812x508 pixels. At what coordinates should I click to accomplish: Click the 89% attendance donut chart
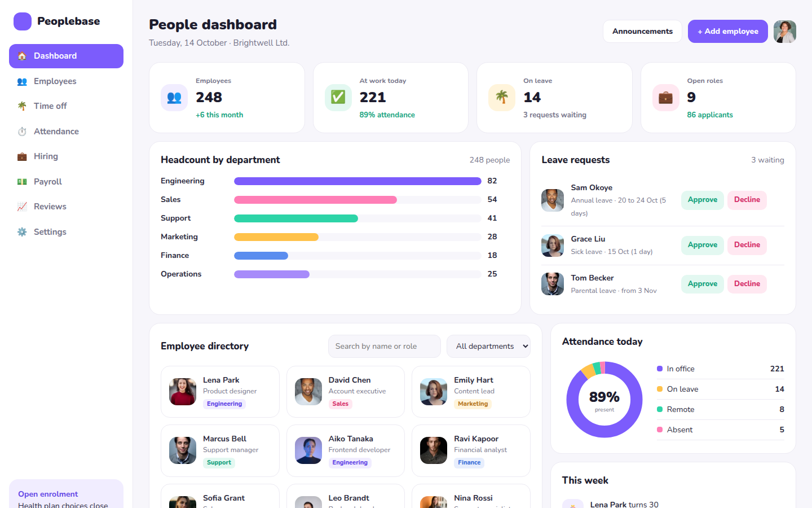click(x=604, y=400)
